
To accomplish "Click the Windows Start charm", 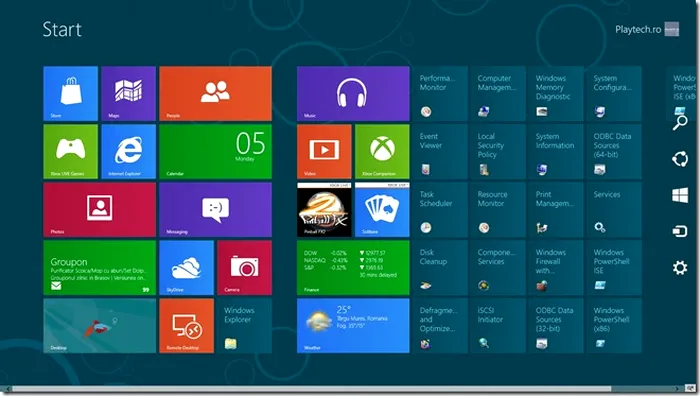I will click(680, 195).
